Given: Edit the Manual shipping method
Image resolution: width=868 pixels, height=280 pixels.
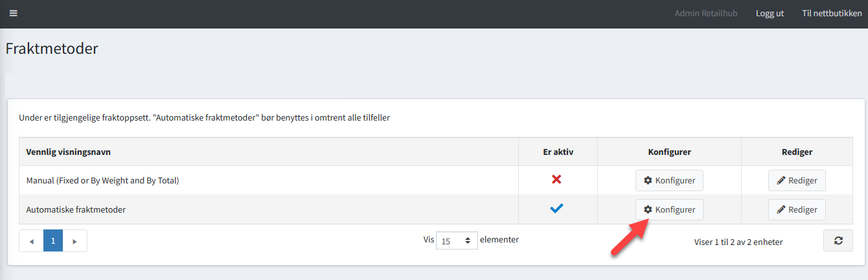Looking at the screenshot, I should (796, 180).
